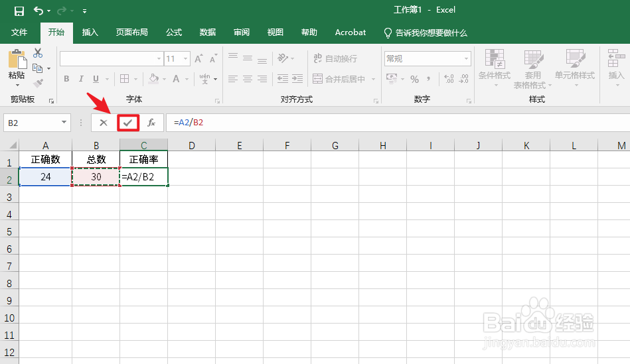Click the Decrease Decimal icon
The height and width of the screenshot is (364, 630).
pyautogui.click(x=463, y=79)
